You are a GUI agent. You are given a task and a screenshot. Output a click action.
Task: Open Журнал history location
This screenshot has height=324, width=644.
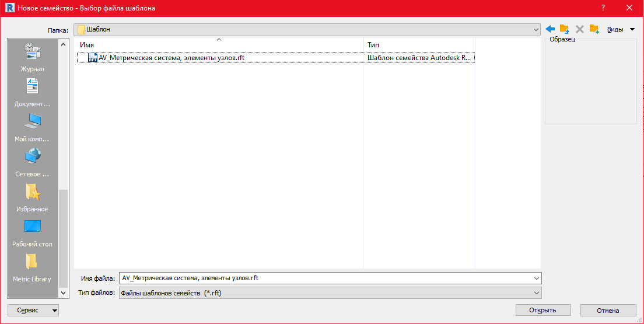pos(33,57)
